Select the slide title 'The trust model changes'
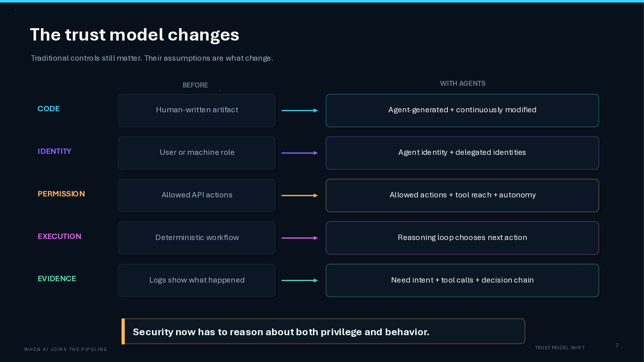The width and height of the screenshot is (644, 362). tap(135, 35)
